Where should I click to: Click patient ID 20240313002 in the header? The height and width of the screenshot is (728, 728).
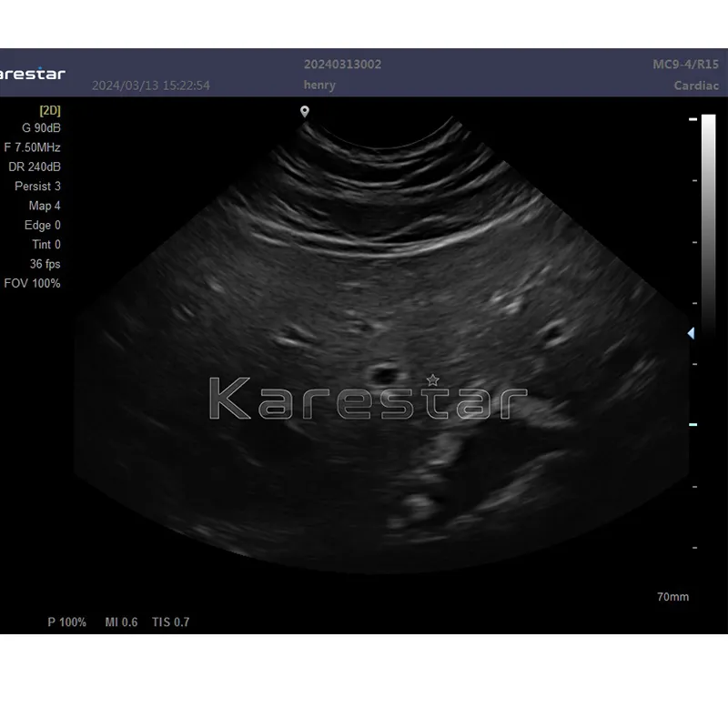tap(342, 64)
